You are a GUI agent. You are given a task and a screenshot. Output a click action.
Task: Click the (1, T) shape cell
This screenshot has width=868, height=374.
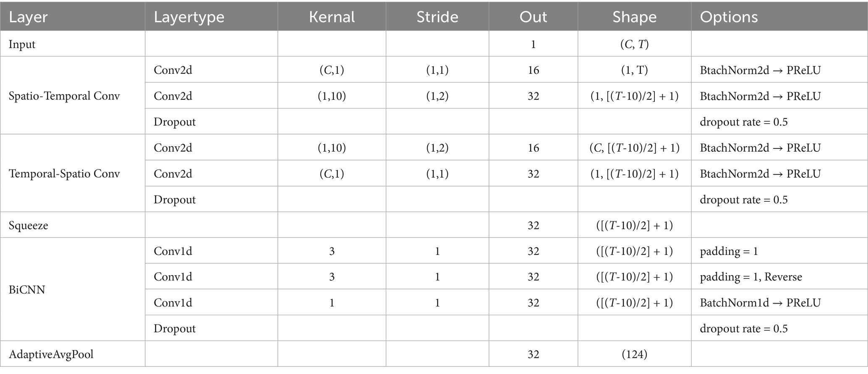[x=634, y=70]
